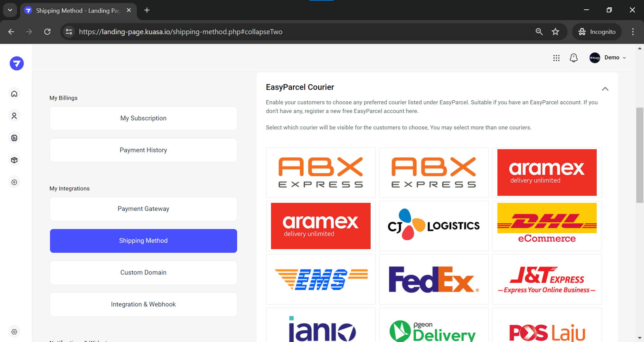The width and height of the screenshot is (644, 342).
Task: Click the play circle sidebar icon
Action: click(x=14, y=182)
